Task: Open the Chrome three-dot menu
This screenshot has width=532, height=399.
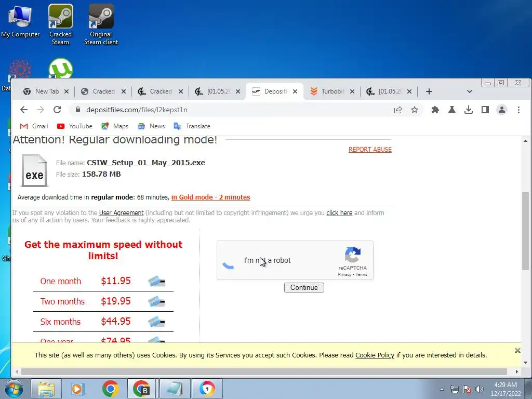Action: point(518,110)
